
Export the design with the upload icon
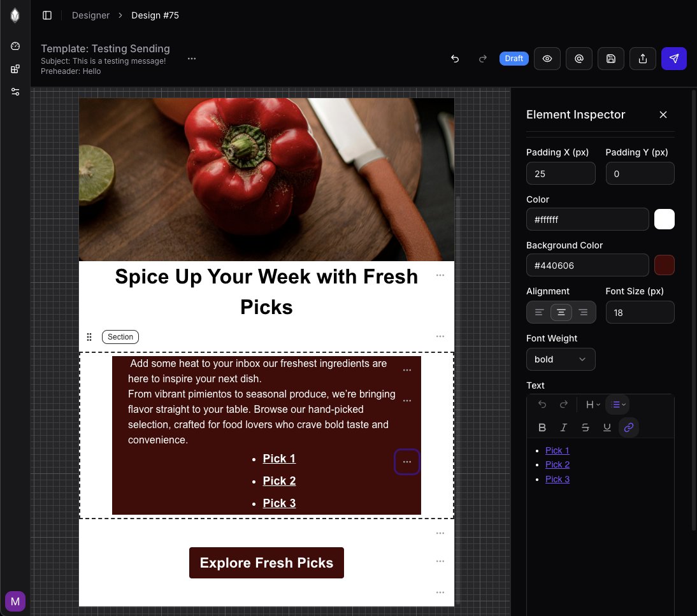643,59
